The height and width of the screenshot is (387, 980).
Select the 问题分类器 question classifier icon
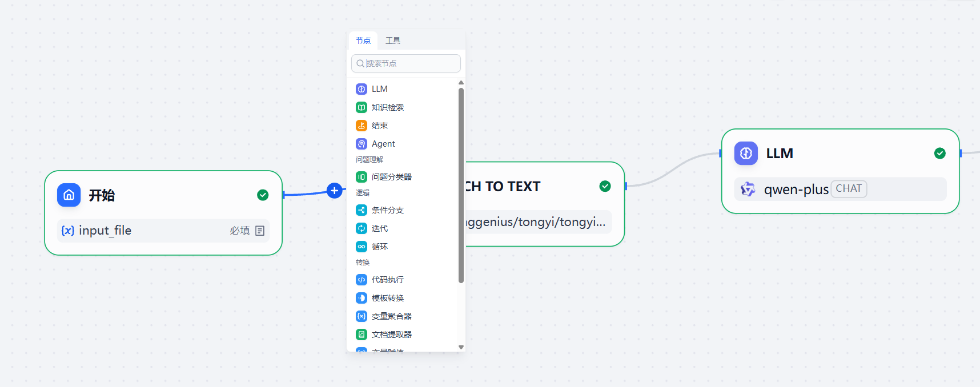click(362, 177)
